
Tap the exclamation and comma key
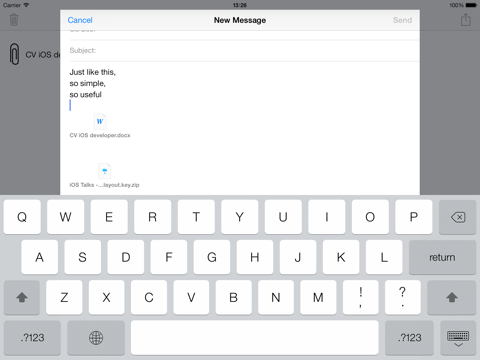360,297
